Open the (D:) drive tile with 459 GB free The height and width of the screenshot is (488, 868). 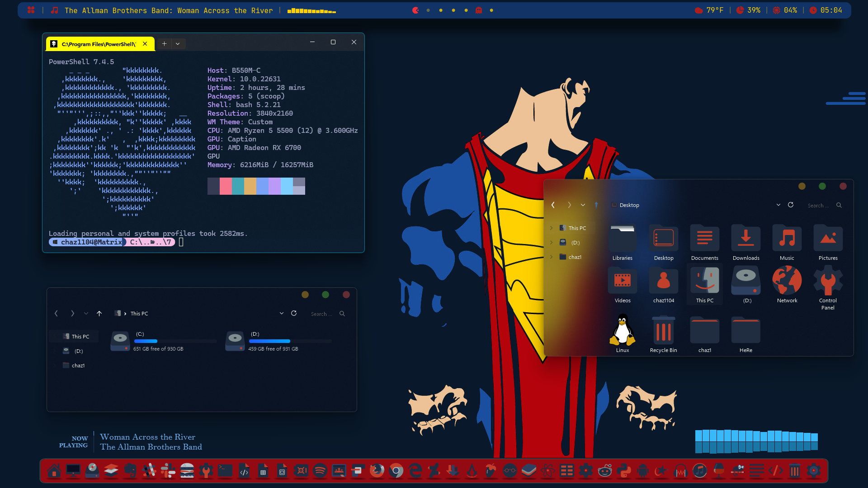click(279, 342)
